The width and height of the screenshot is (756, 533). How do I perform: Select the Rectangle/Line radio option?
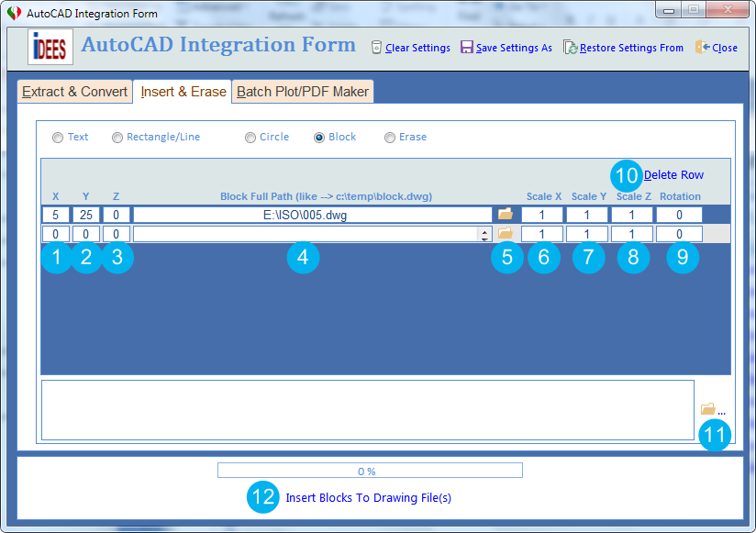pos(117,138)
